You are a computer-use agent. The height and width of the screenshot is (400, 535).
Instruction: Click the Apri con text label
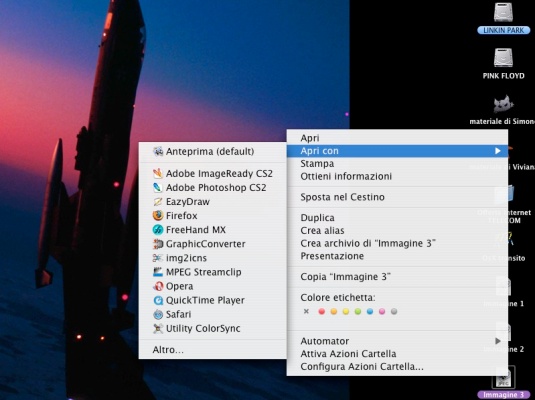(x=319, y=151)
